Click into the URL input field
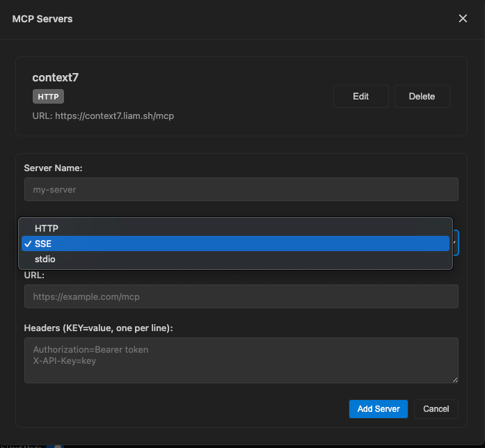Viewport: 485px width, 448px height. [x=241, y=296]
